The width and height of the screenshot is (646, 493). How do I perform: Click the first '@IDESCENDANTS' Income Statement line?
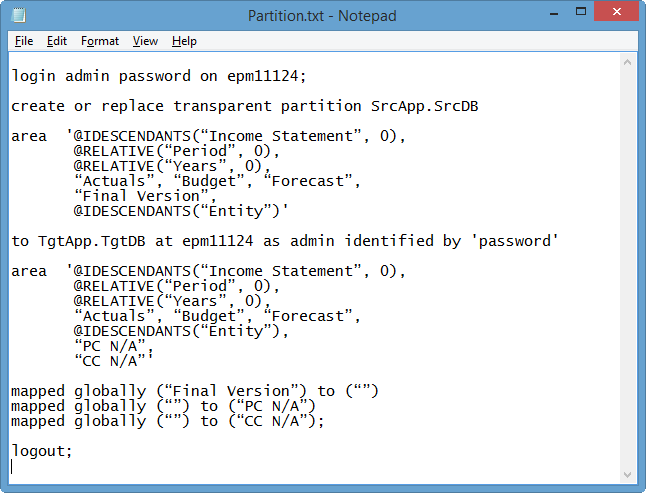(x=208, y=136)
